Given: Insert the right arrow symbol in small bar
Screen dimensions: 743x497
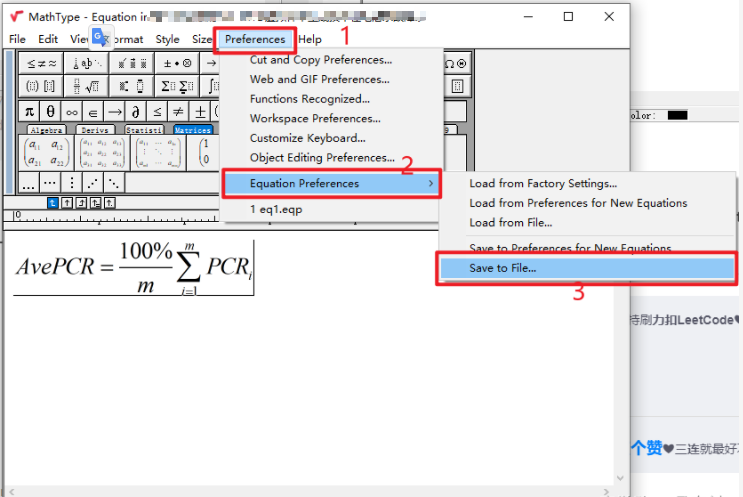Looking at the screenshot, I should (x=114, y=112).
